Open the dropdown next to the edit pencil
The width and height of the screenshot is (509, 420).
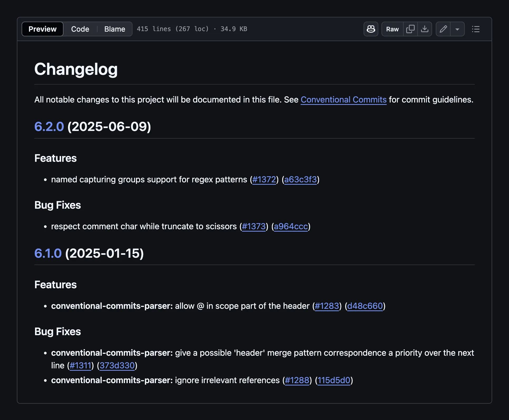[457, 29]
